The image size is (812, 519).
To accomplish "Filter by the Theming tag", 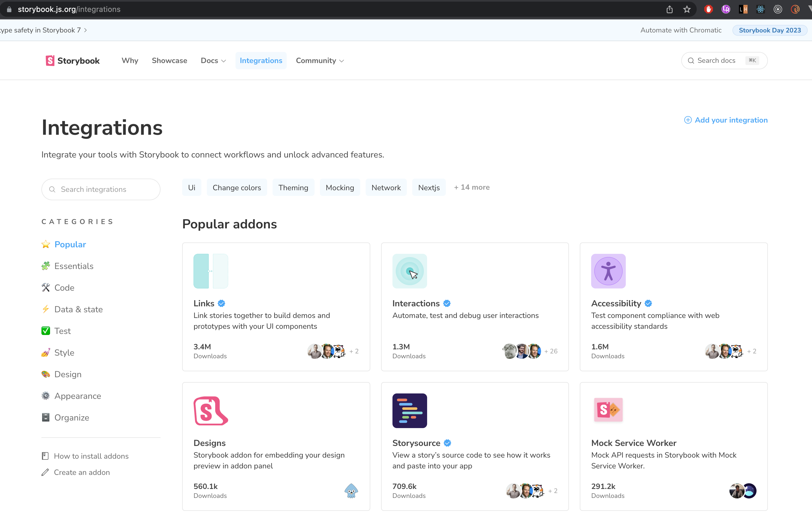I will pos(293,188).
